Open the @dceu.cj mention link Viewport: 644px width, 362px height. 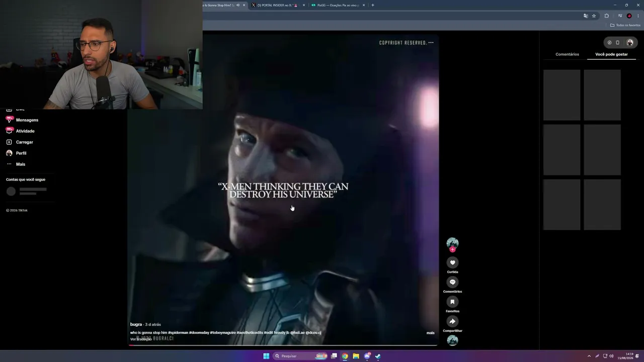click(313, 332)
